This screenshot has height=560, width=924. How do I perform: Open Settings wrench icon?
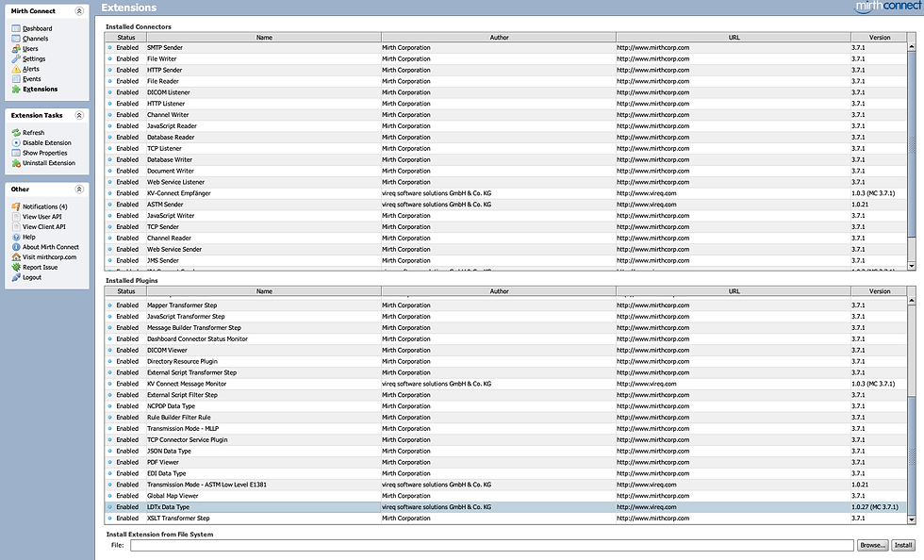pos(16,58)
